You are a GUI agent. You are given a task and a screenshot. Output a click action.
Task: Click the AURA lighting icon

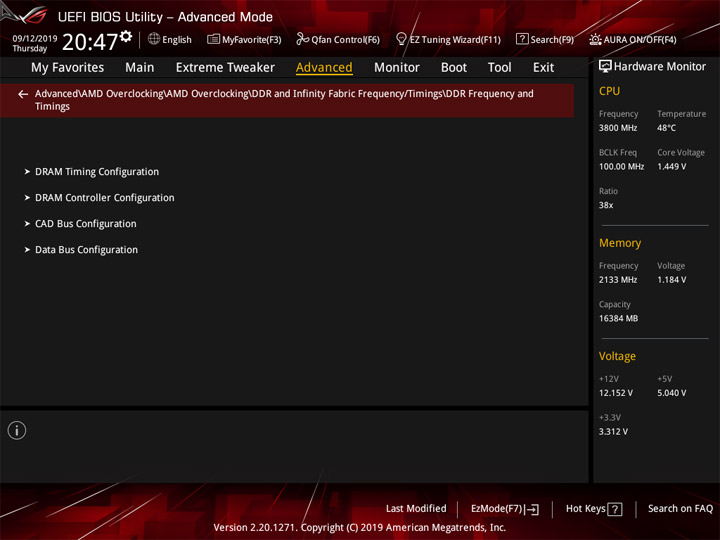click(595, 39)
